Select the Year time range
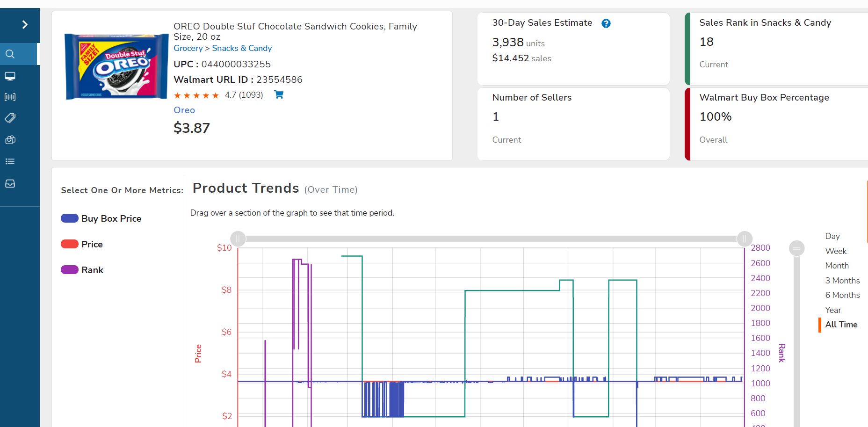Viewport: 868px width, 427px height. [833, 310]
